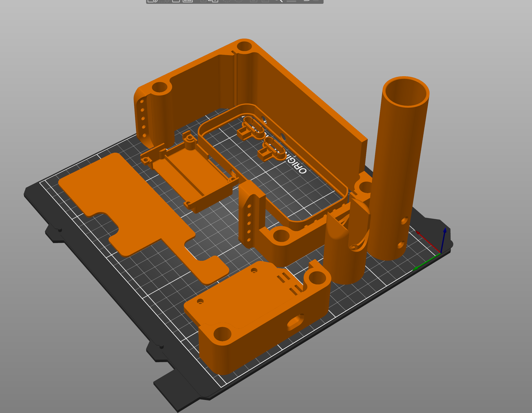Click the Split to objects icon
The image size is (532, 413).
tap(254, 0)
